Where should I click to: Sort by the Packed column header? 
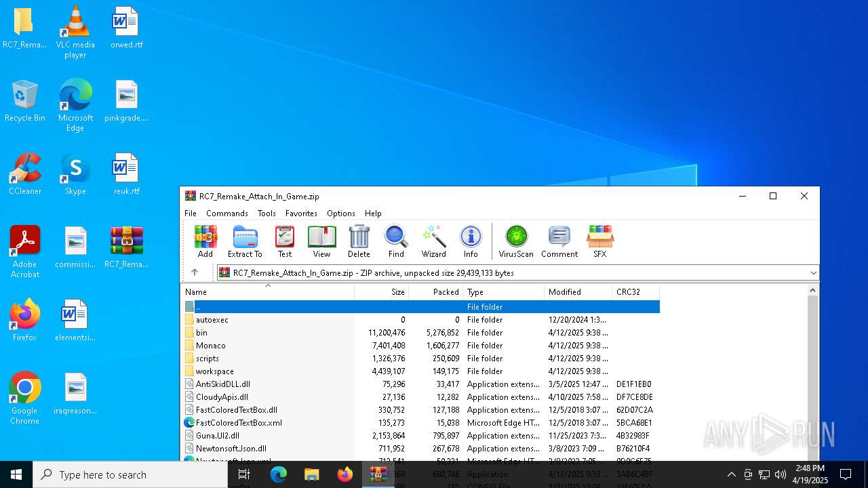click(x=436, y=292)
